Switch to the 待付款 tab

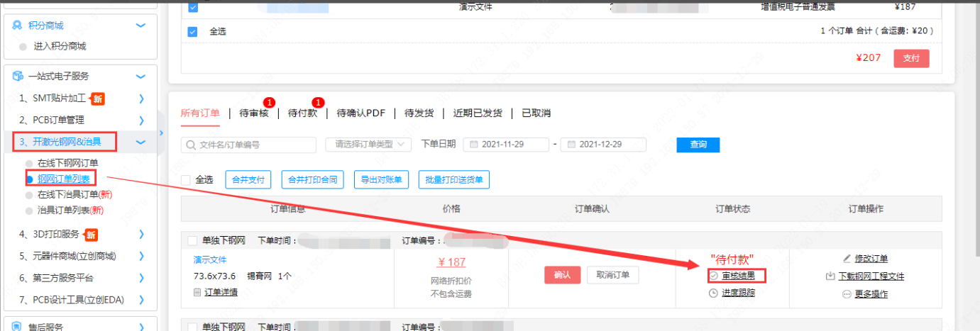click(302, 113)
